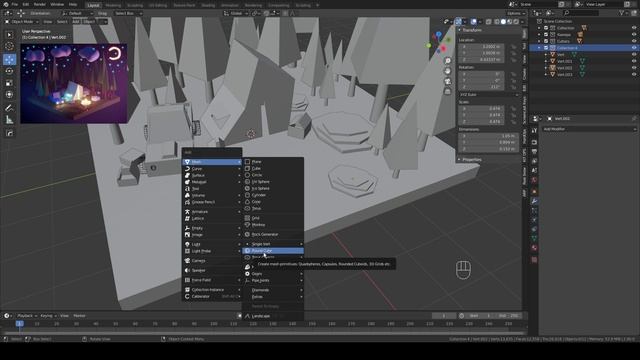Viewport: 640px width, 360px height.
Task: Activate the Rotate tool in left toolbar
Action: [9, 71]
